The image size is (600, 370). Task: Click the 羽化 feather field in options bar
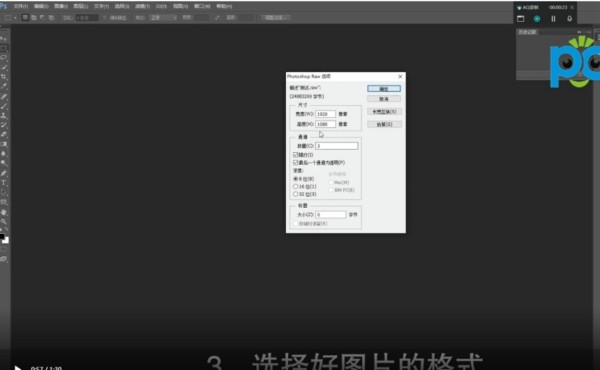[x=87, y=18]
